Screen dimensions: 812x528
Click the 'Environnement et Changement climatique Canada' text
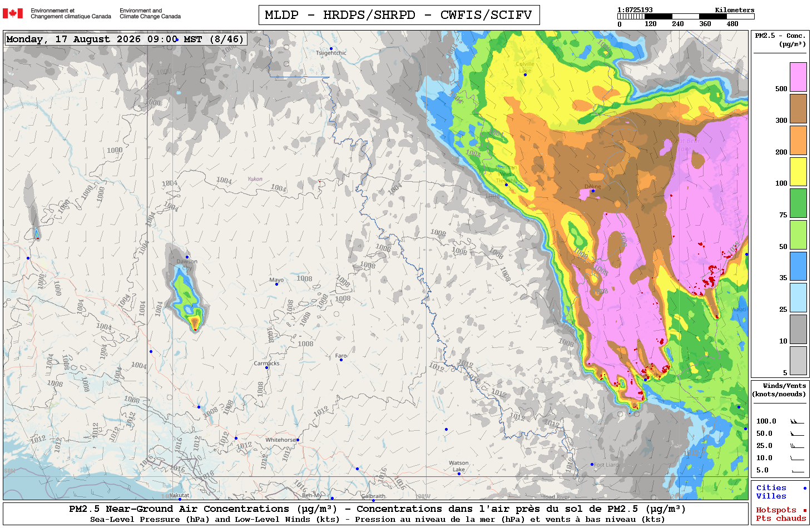point(71,13)
